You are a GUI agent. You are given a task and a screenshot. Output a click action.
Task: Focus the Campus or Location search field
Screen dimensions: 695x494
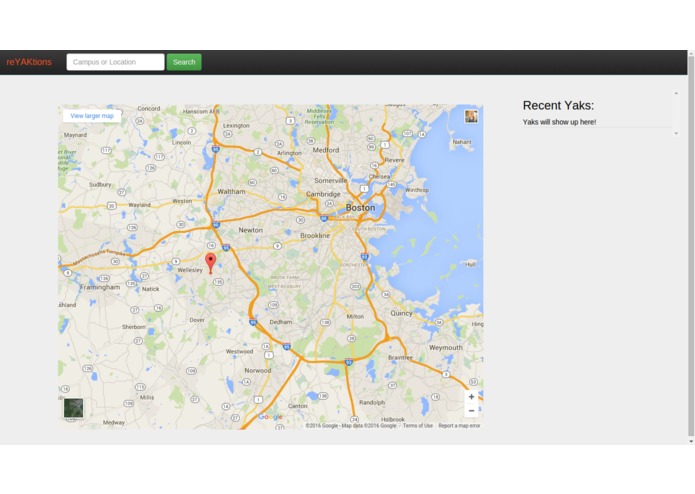115,62
